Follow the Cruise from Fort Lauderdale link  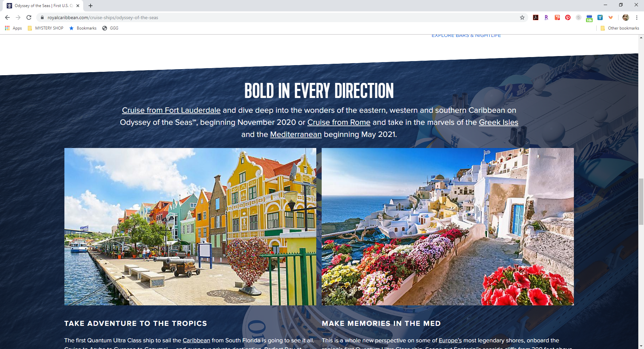click(171, 110)
